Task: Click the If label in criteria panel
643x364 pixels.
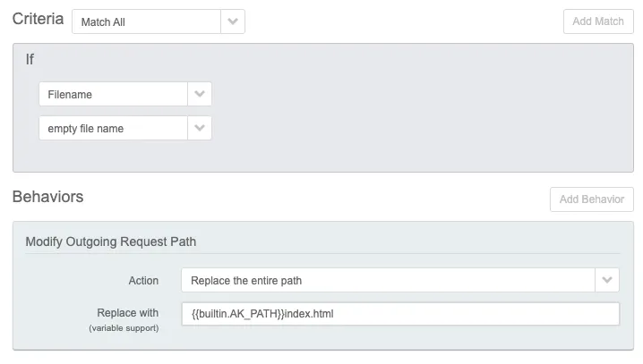Action: coord(30,60)
